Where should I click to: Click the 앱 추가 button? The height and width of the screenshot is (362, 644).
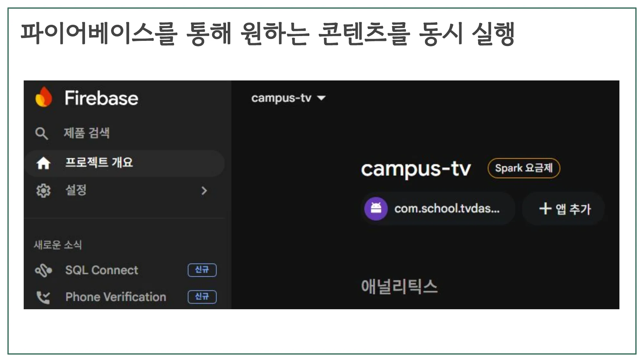tap(563, 209)
